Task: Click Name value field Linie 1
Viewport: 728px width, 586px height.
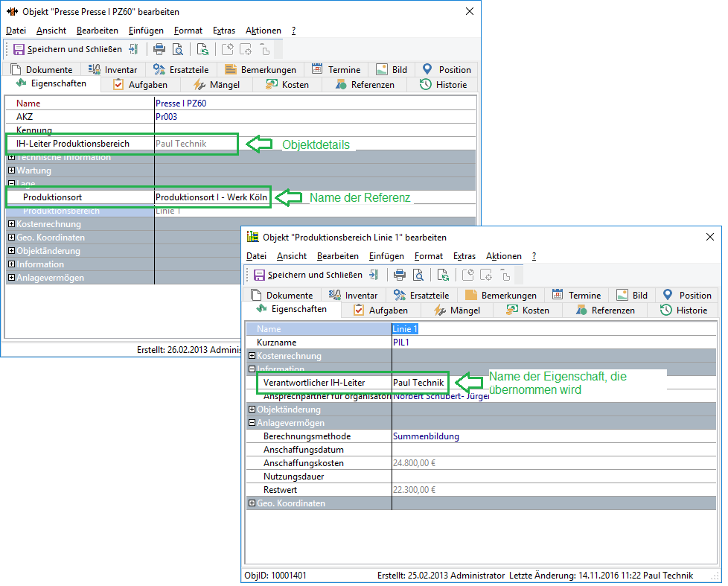Action: (554, 329)
